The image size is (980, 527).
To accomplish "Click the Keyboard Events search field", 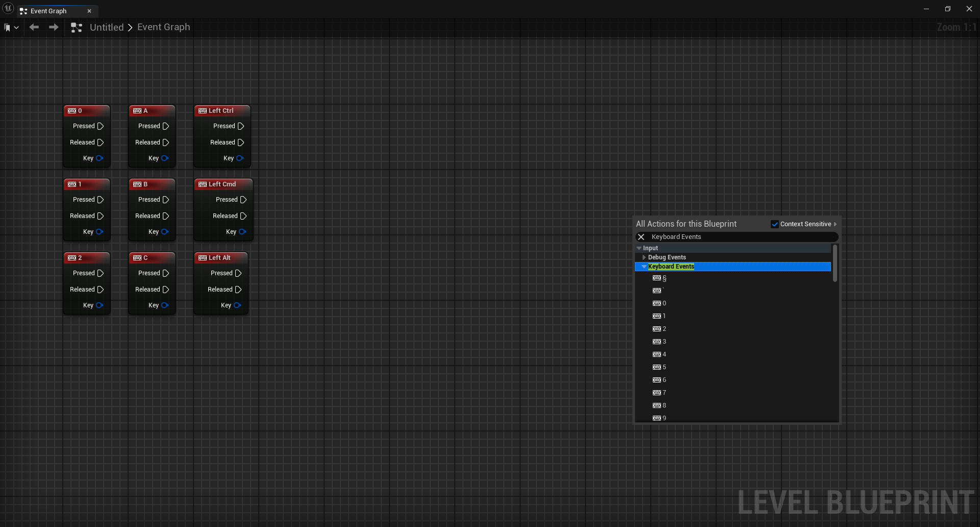I will click(x=740, y=237).
